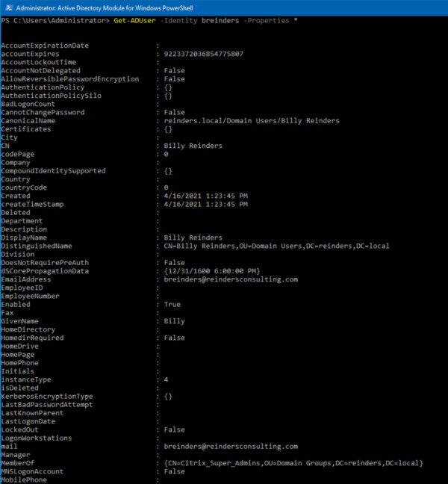Click the 'LastLogonDate' property name
Screen dimensions: 448x484
[x=28, y=421]
